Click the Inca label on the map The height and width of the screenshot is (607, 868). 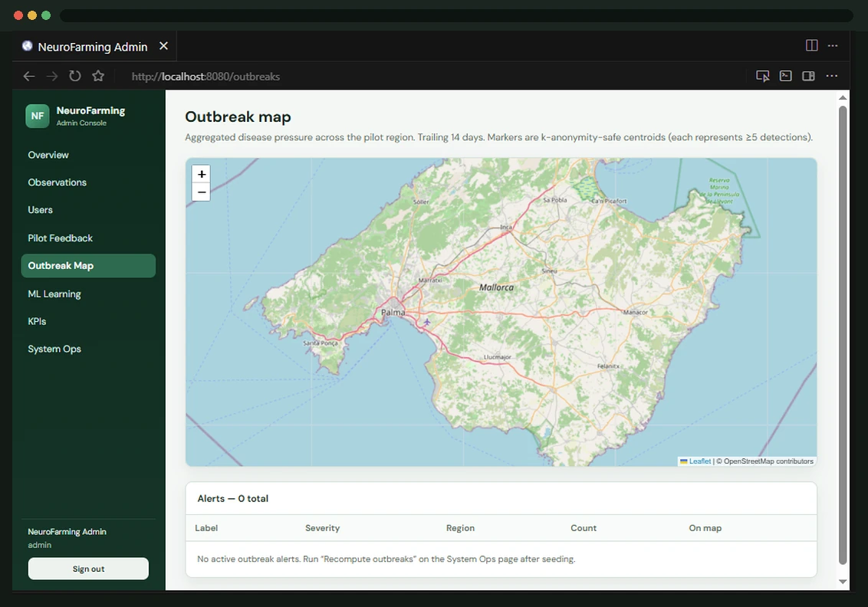point(506,227)
